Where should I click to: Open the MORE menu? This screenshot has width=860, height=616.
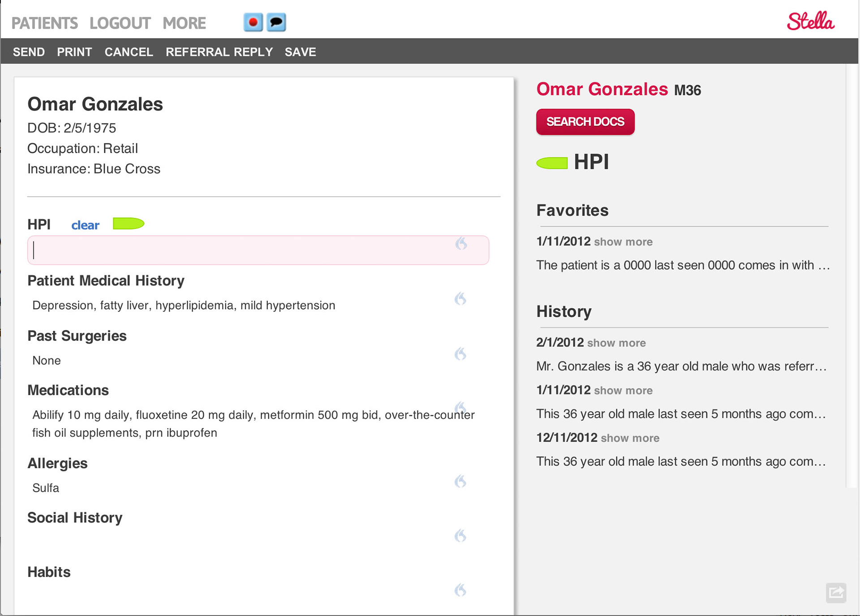coord(184,23)
